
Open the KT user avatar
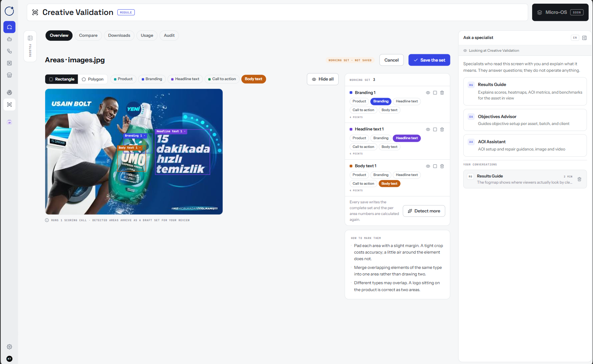point(9,359)
